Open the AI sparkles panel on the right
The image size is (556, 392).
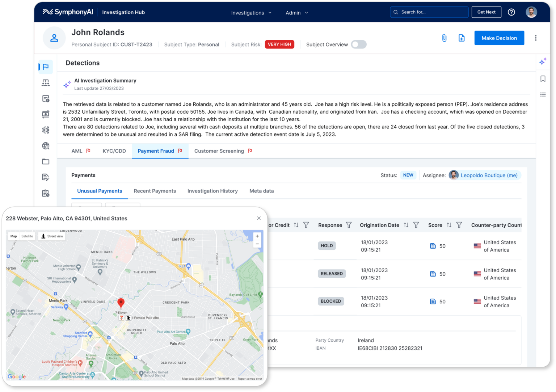543,62
